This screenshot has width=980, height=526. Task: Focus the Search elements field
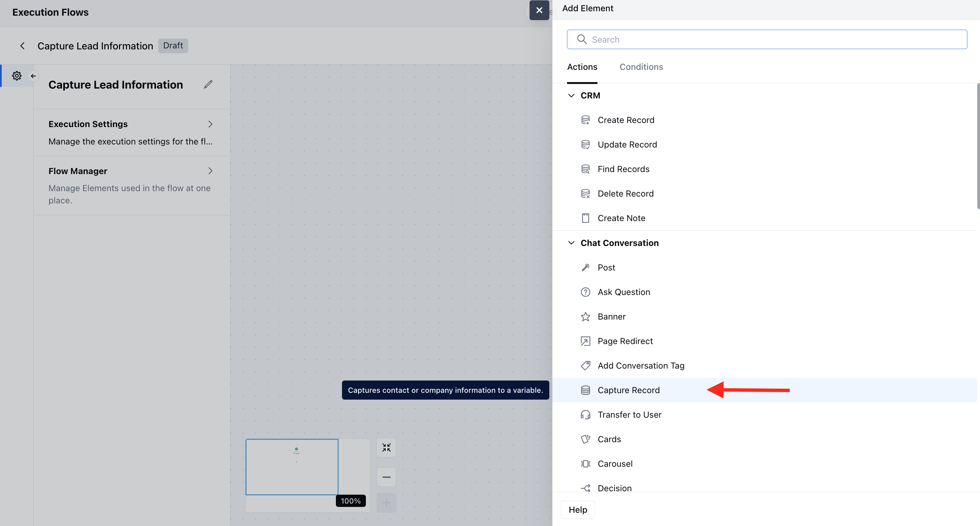pos(767,39)
